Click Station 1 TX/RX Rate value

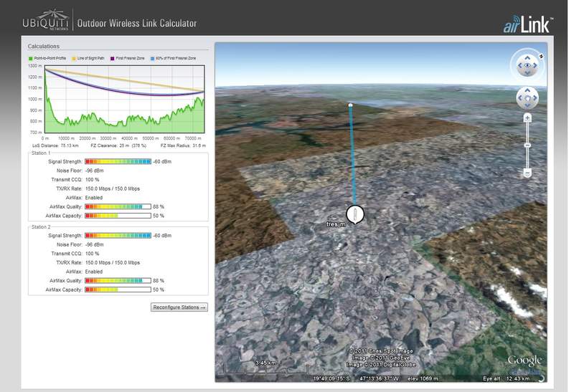[113, 188]
